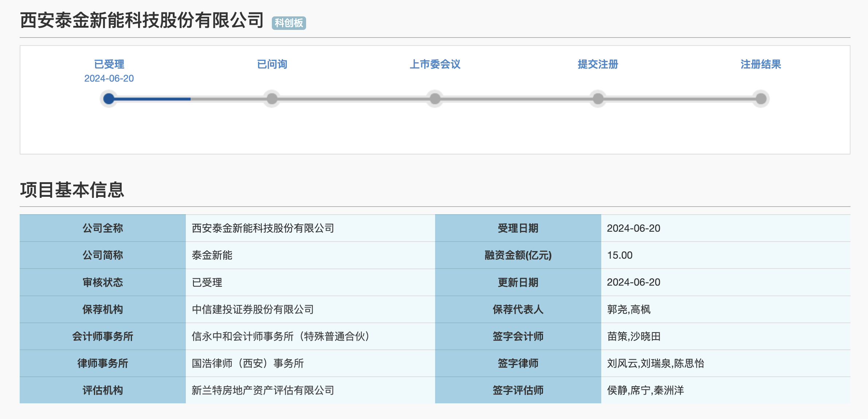The height and width of the screenshot is (419, 868).
Task: Click the 律师事务所 header cell
Action: pos(103,363)
